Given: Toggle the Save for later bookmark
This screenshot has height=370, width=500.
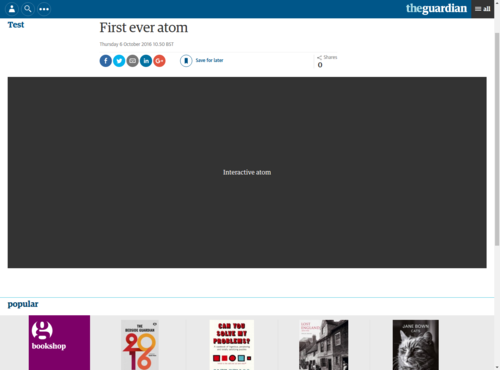Looking at the screenshot, I should click(x=202, y=60).
